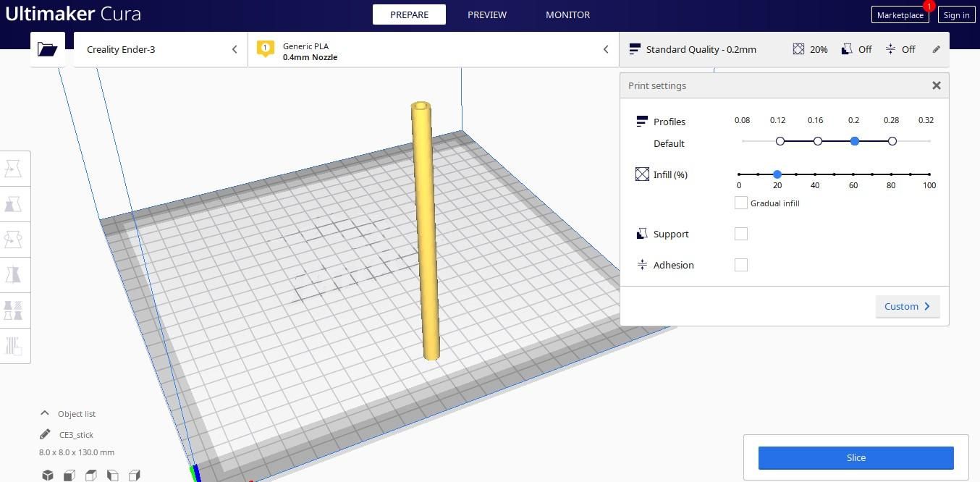Select the 0.12 profile option

pos(780,141)
